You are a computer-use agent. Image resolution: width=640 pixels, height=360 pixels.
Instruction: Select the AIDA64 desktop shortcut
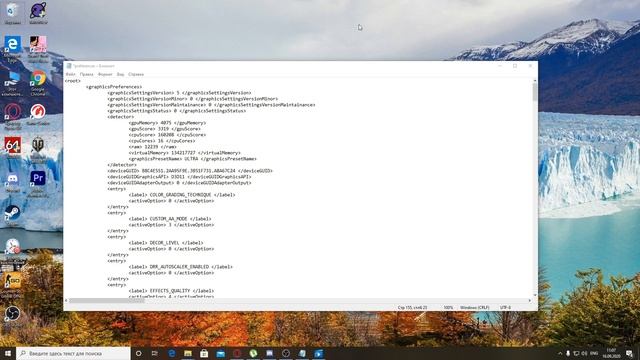pos(13,147)
